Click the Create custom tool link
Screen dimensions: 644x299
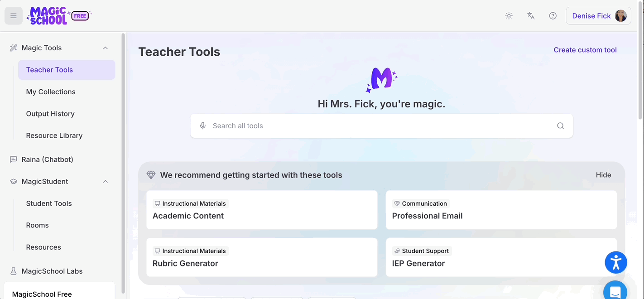pyautogui.click(x=585, y=50)
